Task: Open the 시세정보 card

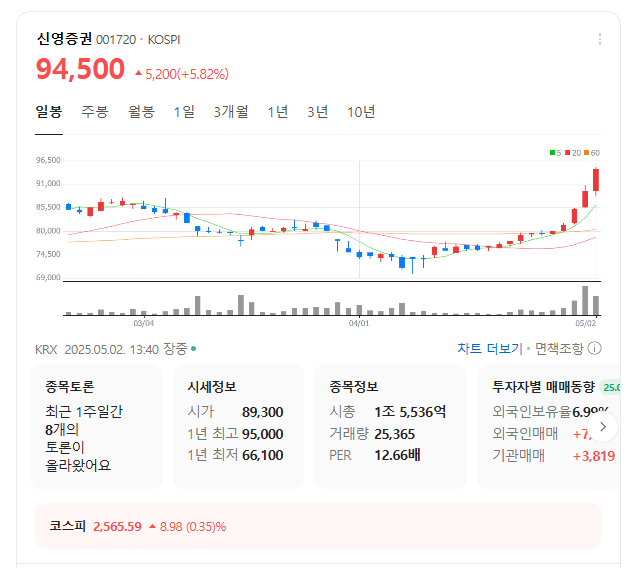Action: 239,426
